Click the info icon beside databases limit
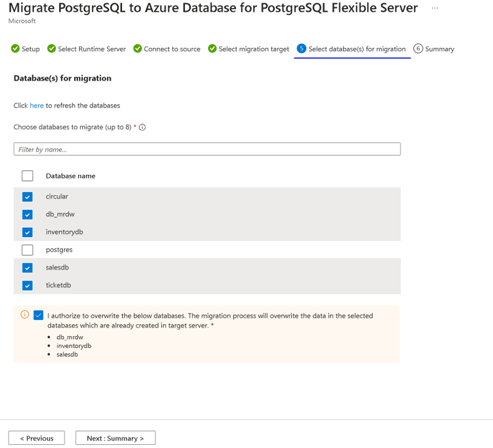493x448 pixels. (143, 128)
